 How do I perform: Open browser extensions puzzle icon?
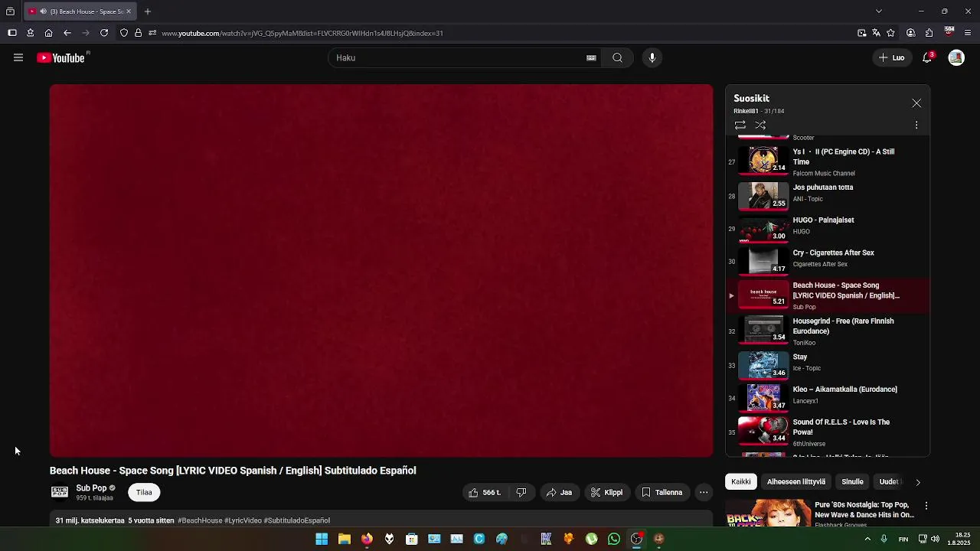(929, 33)
